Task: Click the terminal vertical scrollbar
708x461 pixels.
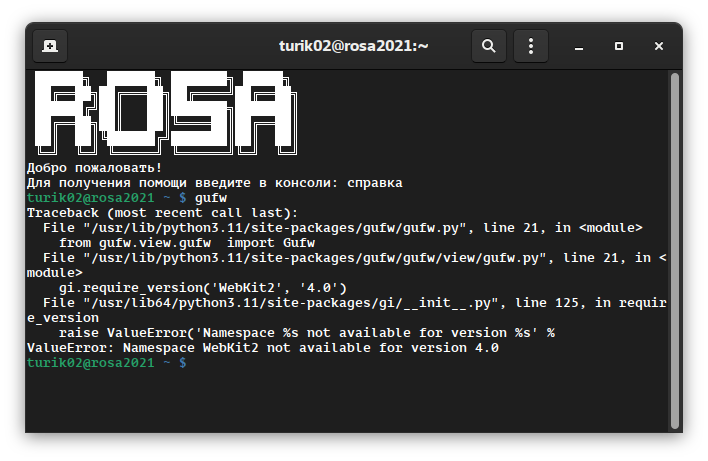Action: pos(675,251)
